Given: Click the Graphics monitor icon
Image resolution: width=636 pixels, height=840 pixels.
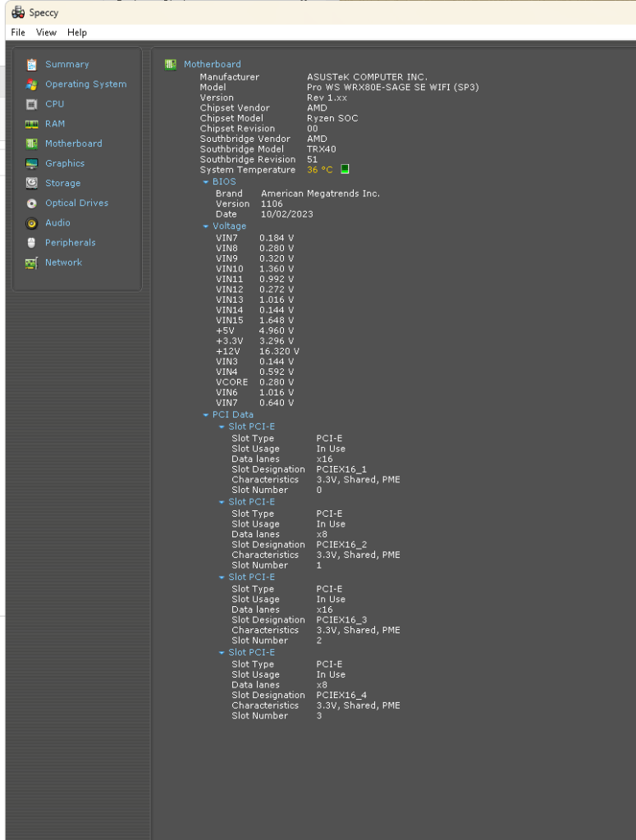Looking at the screenshot, I should coord(32,163).
